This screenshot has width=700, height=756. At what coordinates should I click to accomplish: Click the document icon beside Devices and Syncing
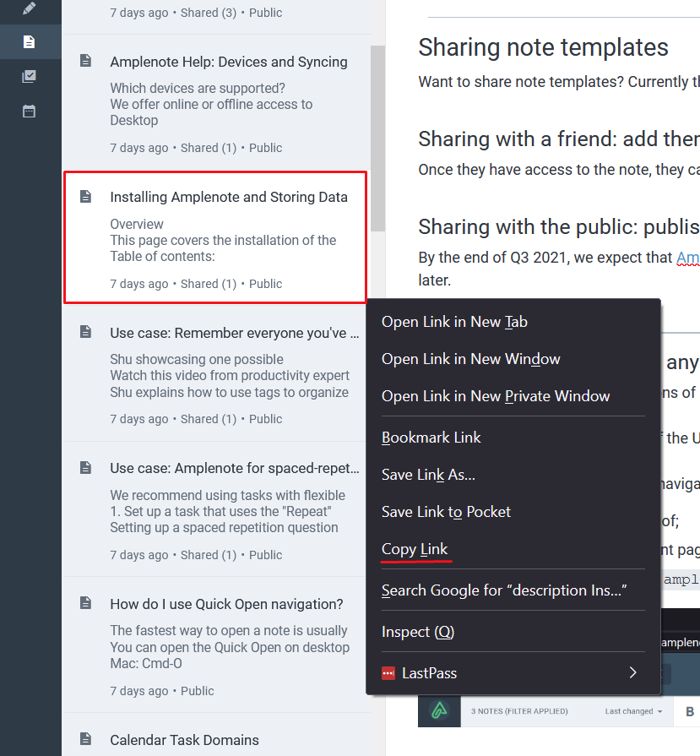(x=86, y=61)
